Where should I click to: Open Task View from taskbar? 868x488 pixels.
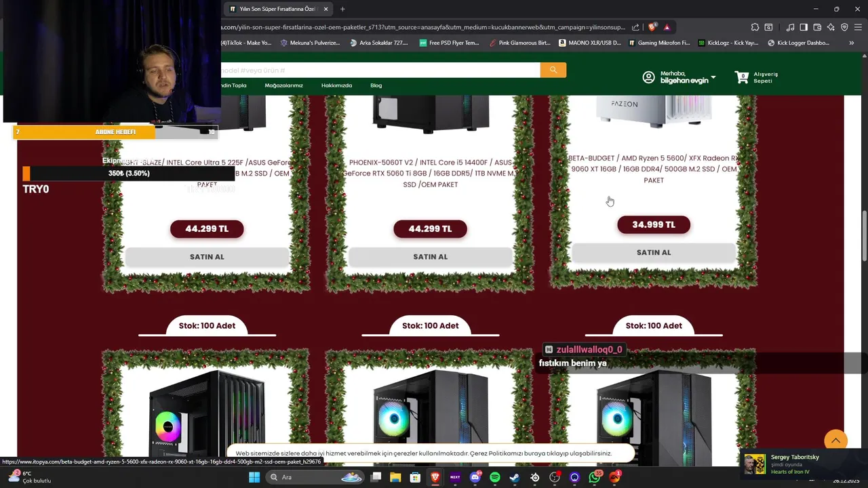tap(376, 477)
